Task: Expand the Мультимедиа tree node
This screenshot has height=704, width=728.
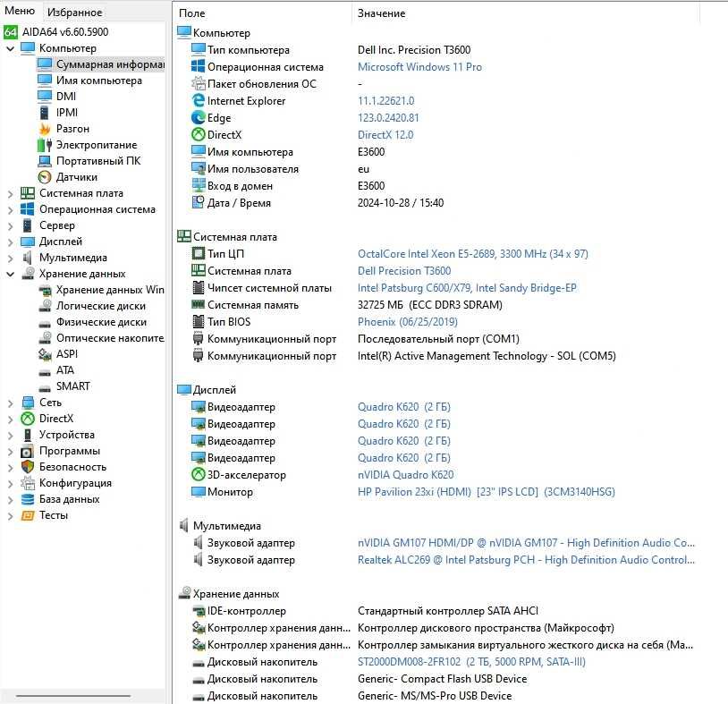Action: [x=10, y=259]
